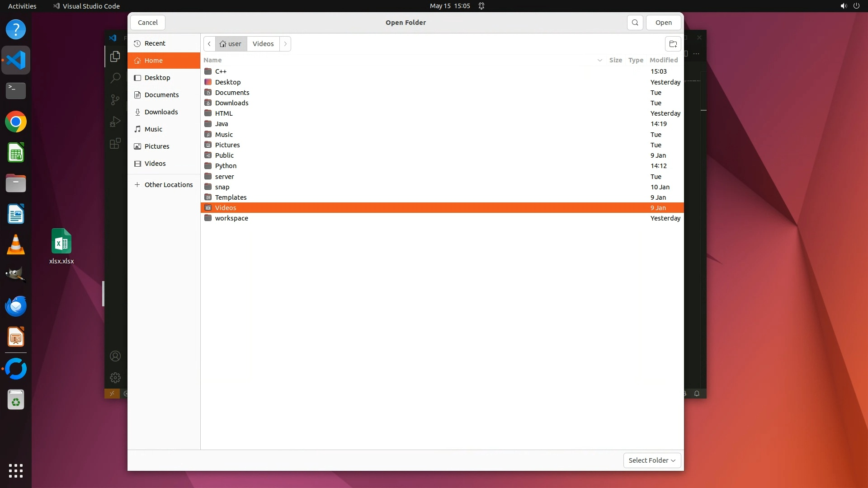Open VS Code Explorer activity icon
Image resolution: width=868 pixels, height=488 pixels.
click(x=115, y=56)
